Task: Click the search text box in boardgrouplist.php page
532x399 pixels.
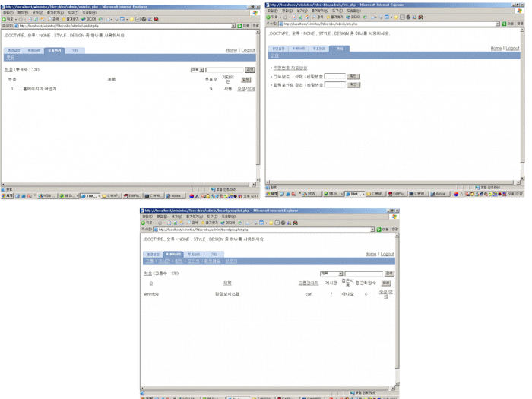Action: coord(364,274)
